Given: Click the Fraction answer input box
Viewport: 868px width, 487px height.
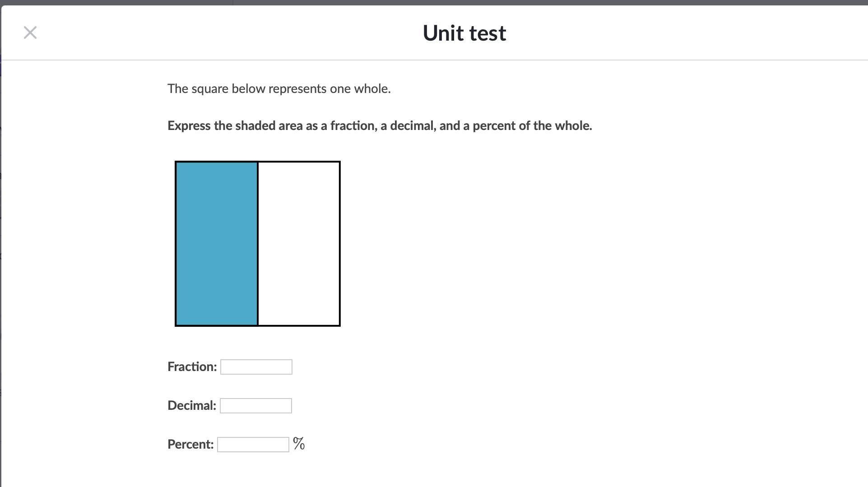Looking at the screenshot, I should (256, 367).
